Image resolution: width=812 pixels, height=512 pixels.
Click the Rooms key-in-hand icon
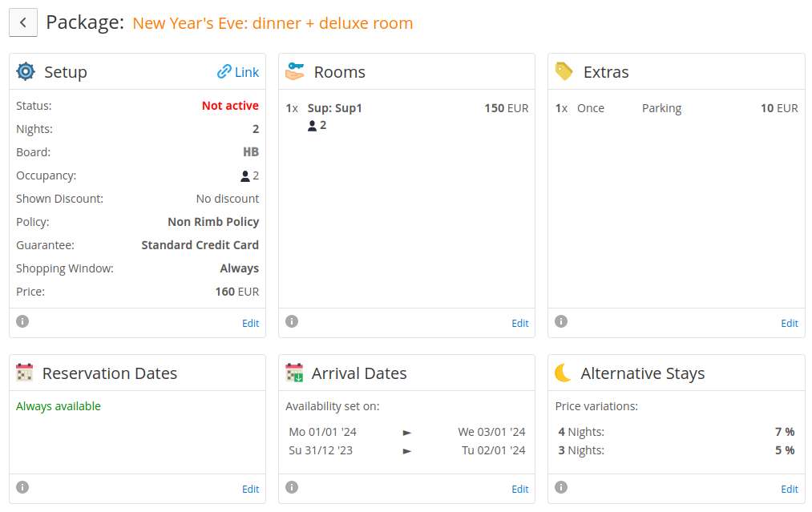tap(295, 71)
